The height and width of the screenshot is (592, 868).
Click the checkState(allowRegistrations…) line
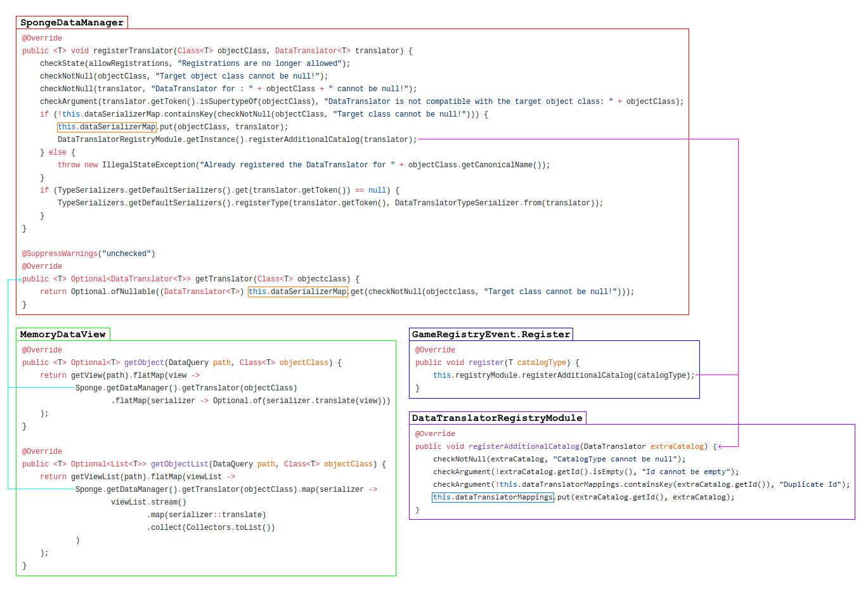(x=195, y=63)
